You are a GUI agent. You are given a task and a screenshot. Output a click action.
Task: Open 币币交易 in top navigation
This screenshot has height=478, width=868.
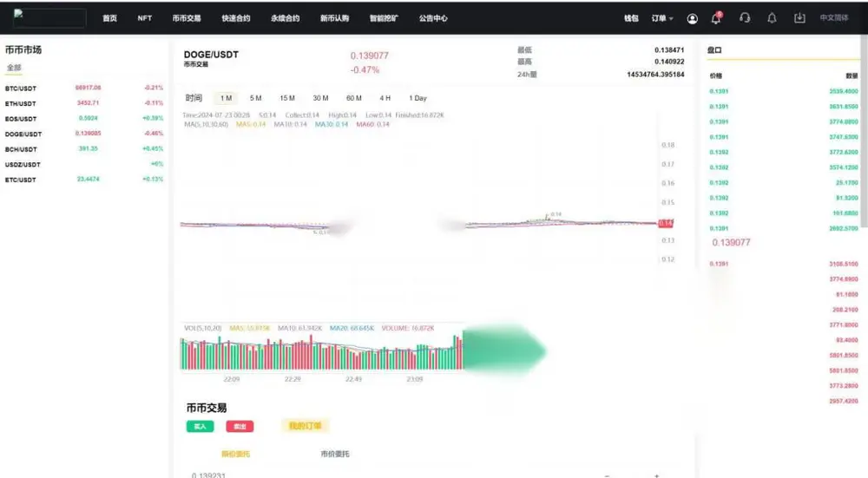tap(187, 18)
